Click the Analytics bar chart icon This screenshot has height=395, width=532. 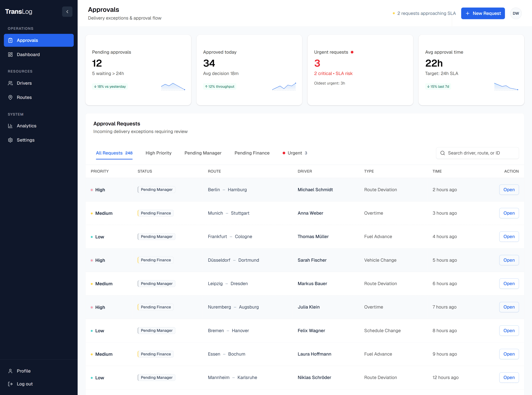click(10, 126)
